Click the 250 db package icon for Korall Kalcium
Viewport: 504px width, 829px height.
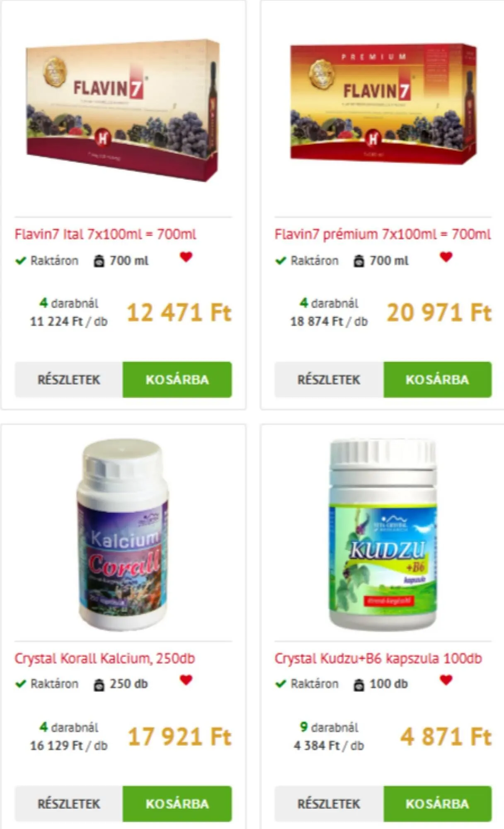(x=99, y=685)
